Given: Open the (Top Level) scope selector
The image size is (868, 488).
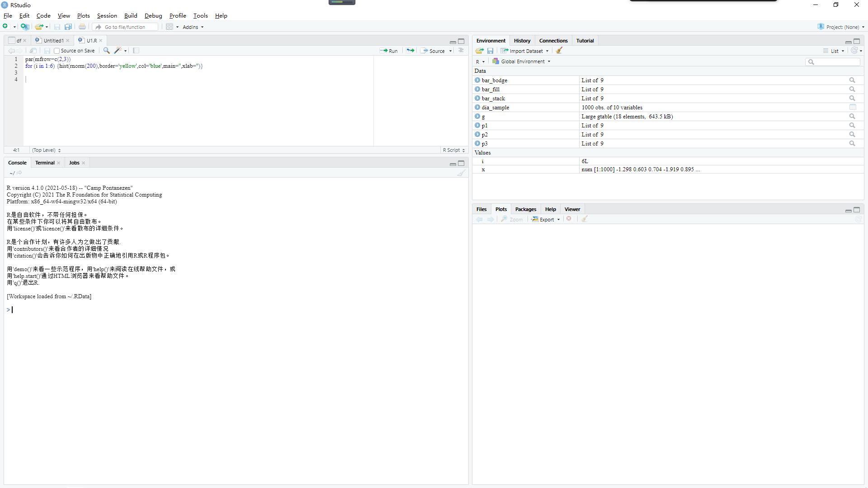Looking at the screenshot, I should 46,150.
